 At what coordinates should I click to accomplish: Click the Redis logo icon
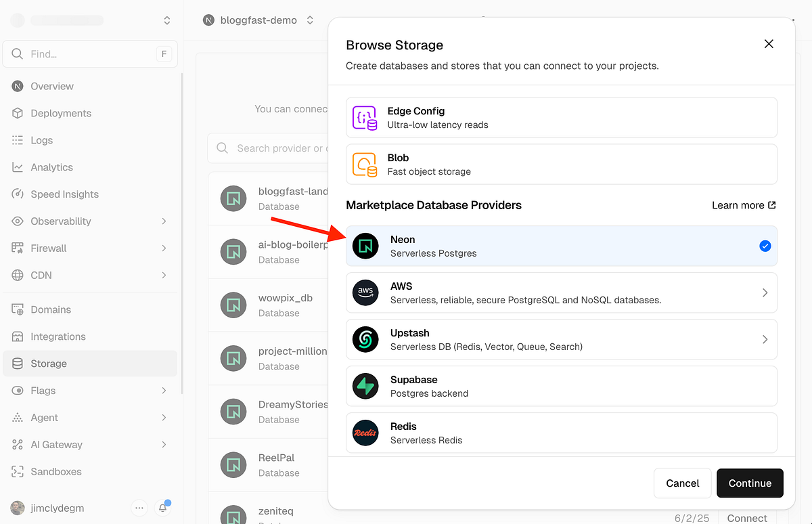pyautogui.click(x=365, y=433)
